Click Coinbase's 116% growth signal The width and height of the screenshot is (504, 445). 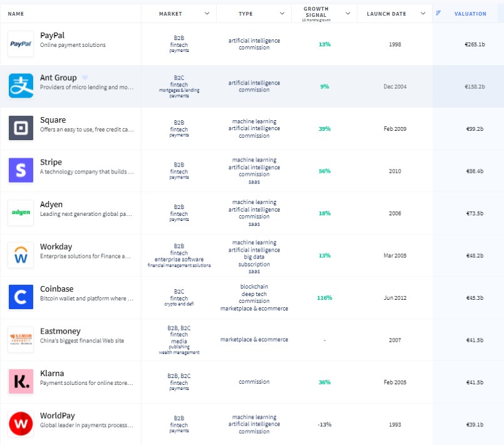324,298
